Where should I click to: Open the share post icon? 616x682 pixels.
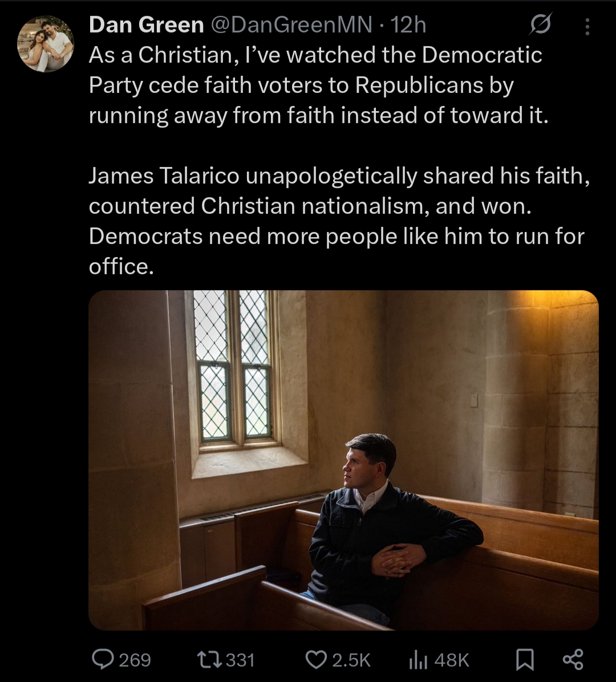pos(573,659)
